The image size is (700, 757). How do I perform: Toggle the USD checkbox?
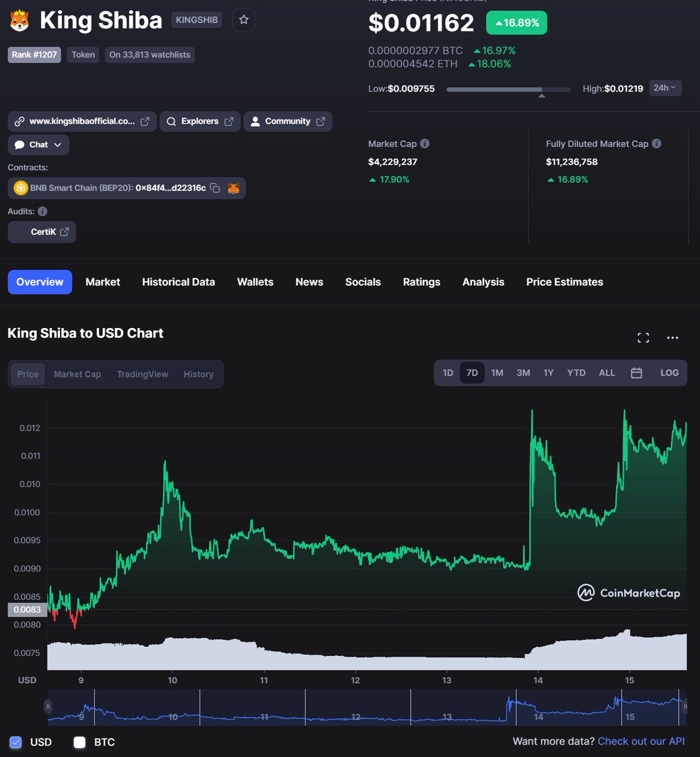16,742
